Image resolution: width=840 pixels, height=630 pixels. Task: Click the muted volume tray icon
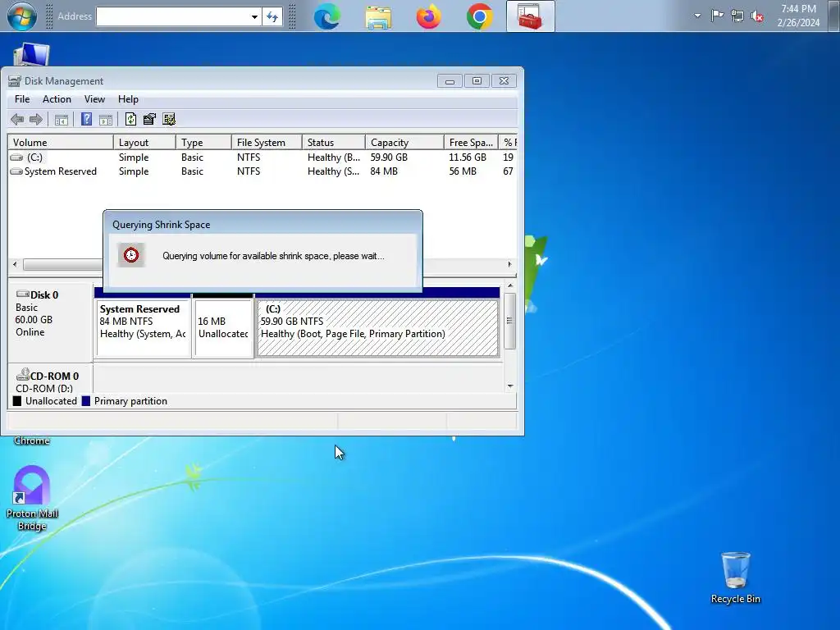point(757,16)
